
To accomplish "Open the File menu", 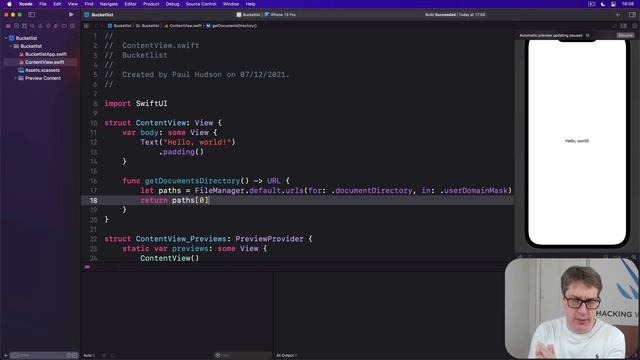I will coord(42,4).
